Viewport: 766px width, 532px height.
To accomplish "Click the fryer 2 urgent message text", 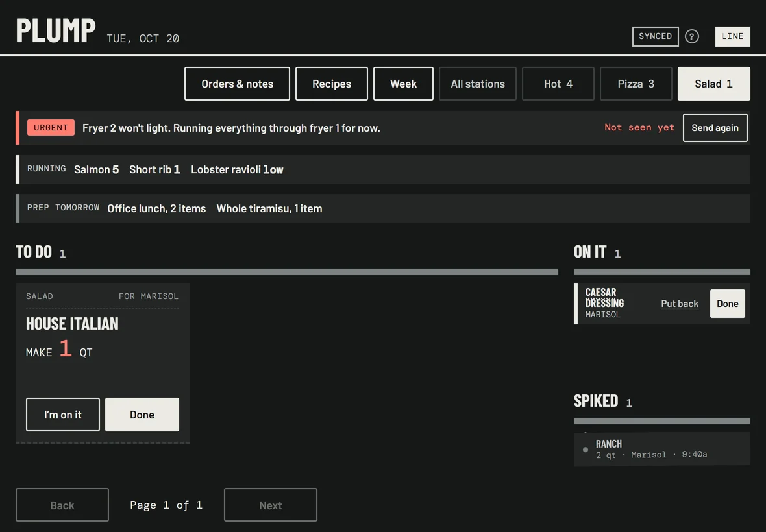I will tap(231, 128).
